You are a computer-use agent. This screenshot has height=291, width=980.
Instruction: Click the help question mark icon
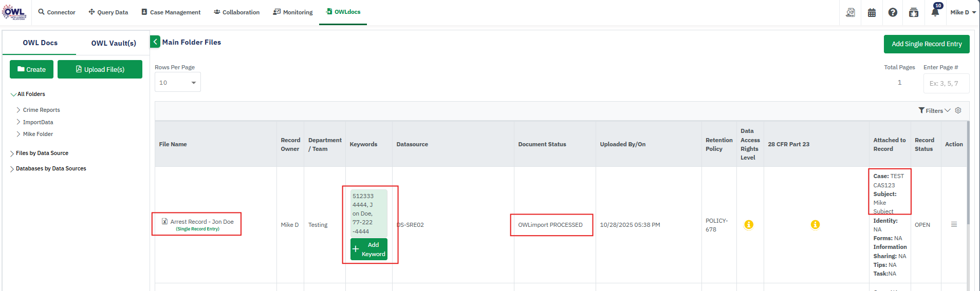[893, 12]
